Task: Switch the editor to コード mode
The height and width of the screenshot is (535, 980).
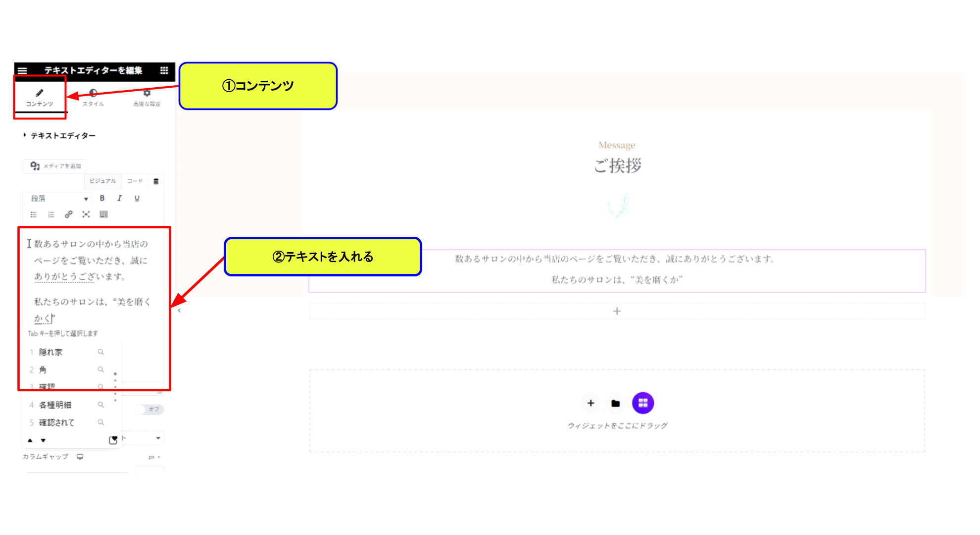Action: tap(135, 181)
